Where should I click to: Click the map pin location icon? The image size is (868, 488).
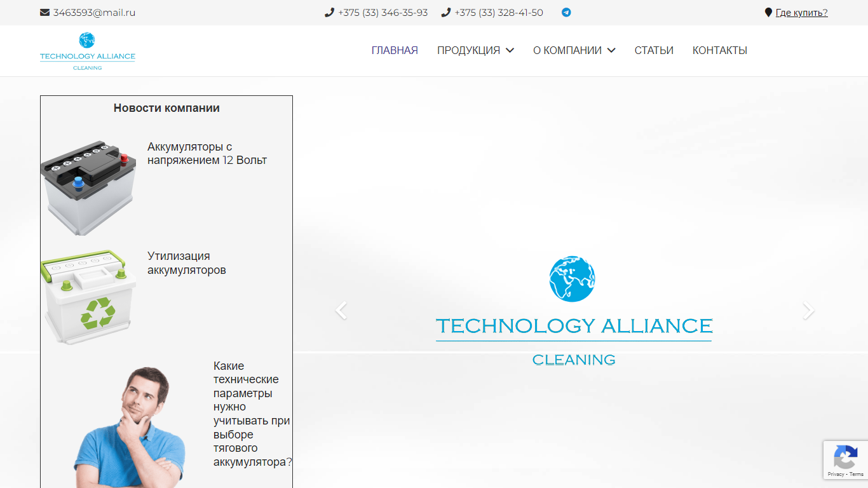pyautogui.click(x=768, y=13)
